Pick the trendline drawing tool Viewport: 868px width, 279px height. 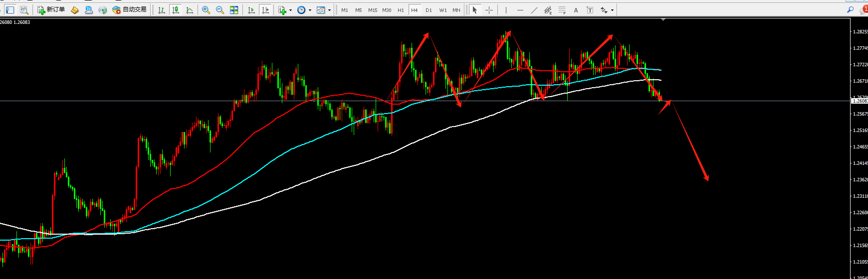click(x=534, y=10)
